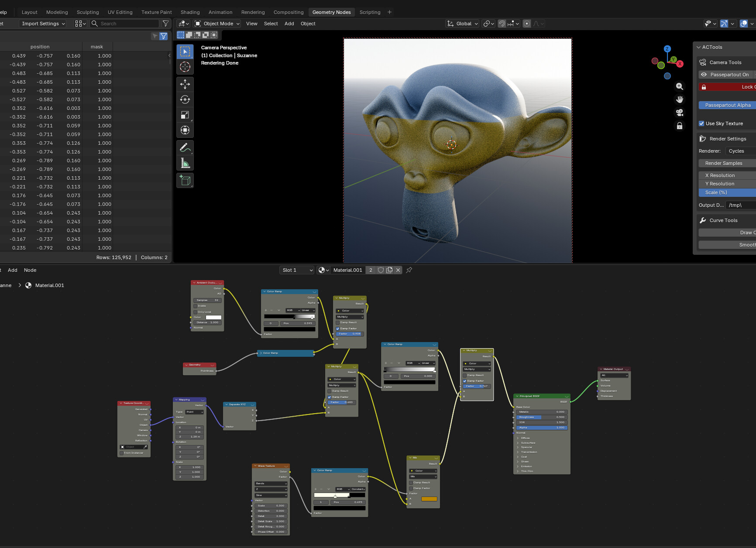Open the Object Mode dropdown
Screen dimensions: 756x548
[217, 24]
